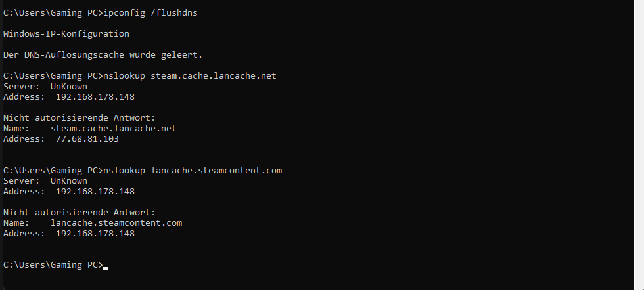The height and width of the screenshot is (290, 644).
Task: Click the C:\Users\Gaming PC prompt on the last line
Action: pyautogui.click(x=53, y=265)
